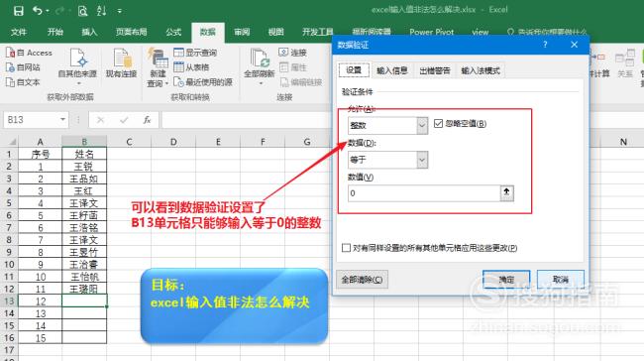
Task: Open the Power Pivot tab
Action: [x=431, y=32]
